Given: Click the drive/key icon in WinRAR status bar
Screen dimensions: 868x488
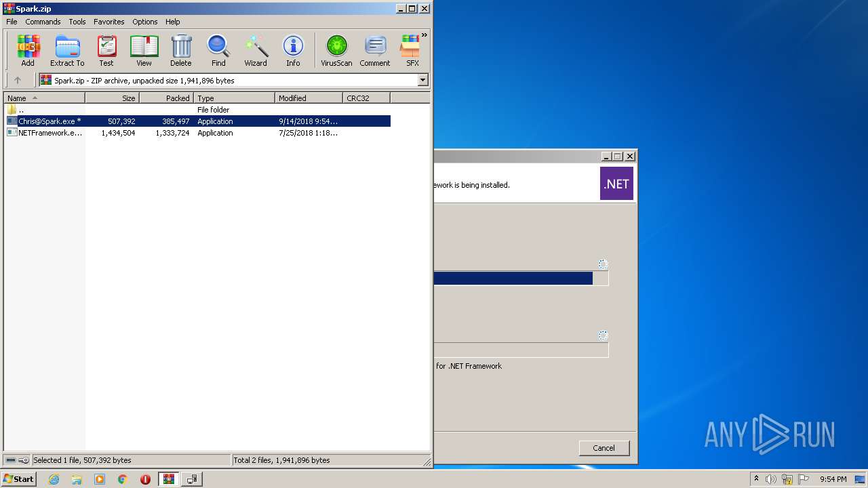Looking at the screenshot, I should 18,460.
